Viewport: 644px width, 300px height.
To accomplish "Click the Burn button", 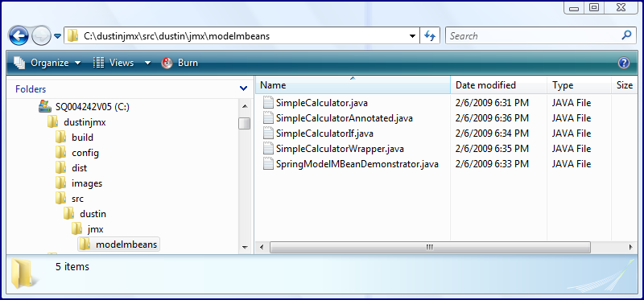I will tap(180, 63).
